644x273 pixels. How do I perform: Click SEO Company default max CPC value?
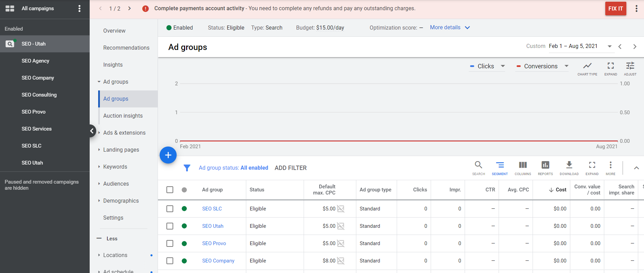(329, 261)
